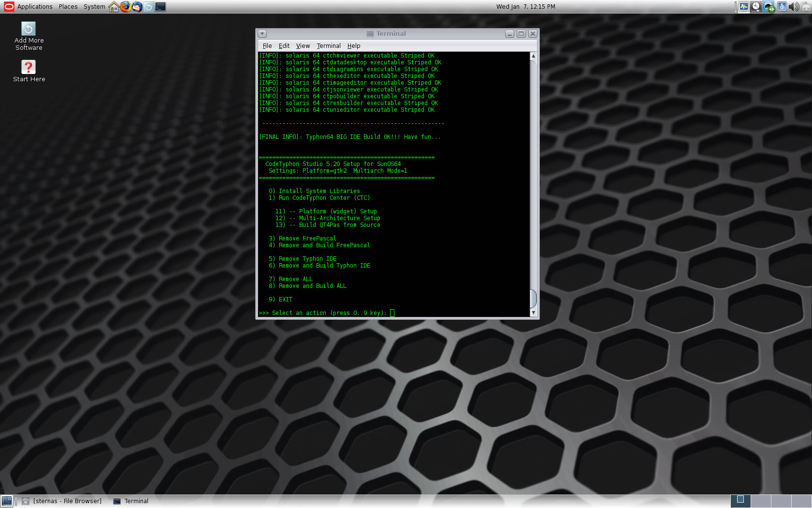Click 'ctjsonviewer executable Striped OK' log line
The image size is (812, 508).
(348, 90)
